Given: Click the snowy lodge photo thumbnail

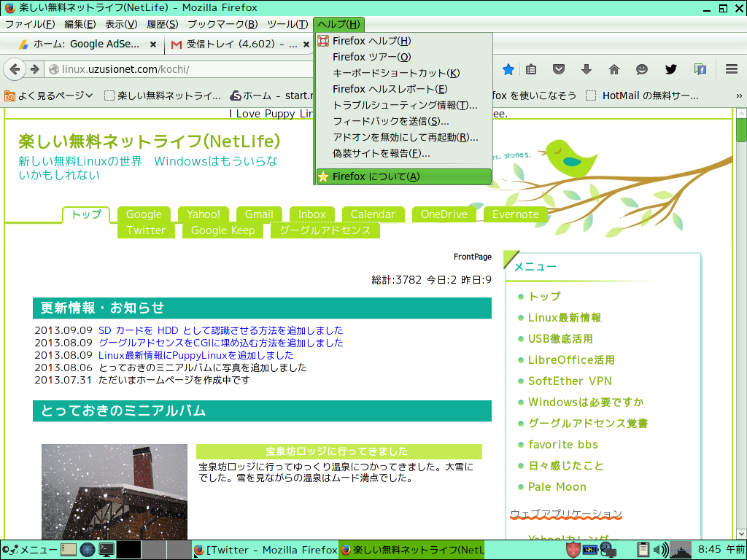Looking at the screenshot, I should [115, 492].
